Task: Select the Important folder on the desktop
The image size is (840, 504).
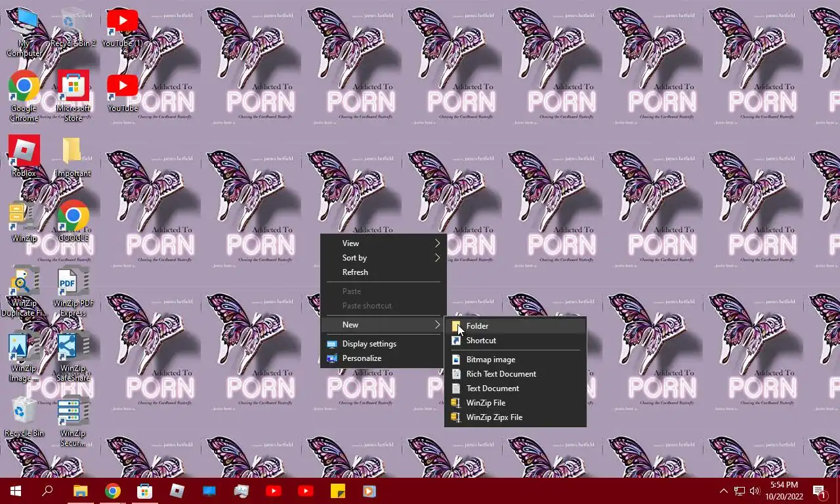Action: coord(73,157)
